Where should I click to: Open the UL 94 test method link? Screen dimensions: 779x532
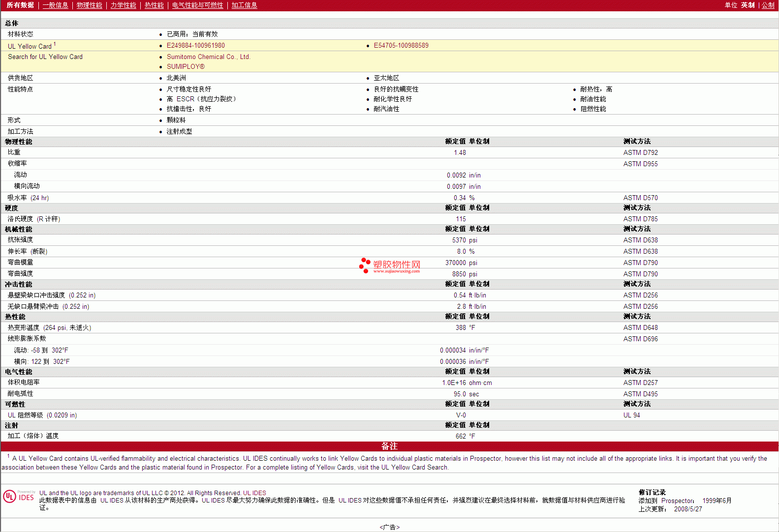coord(631,415)
